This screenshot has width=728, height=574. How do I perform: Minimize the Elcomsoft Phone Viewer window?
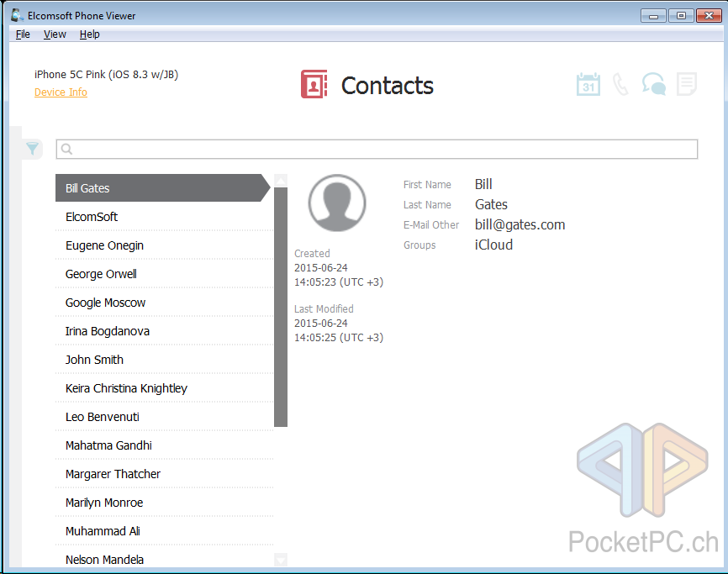654,16
